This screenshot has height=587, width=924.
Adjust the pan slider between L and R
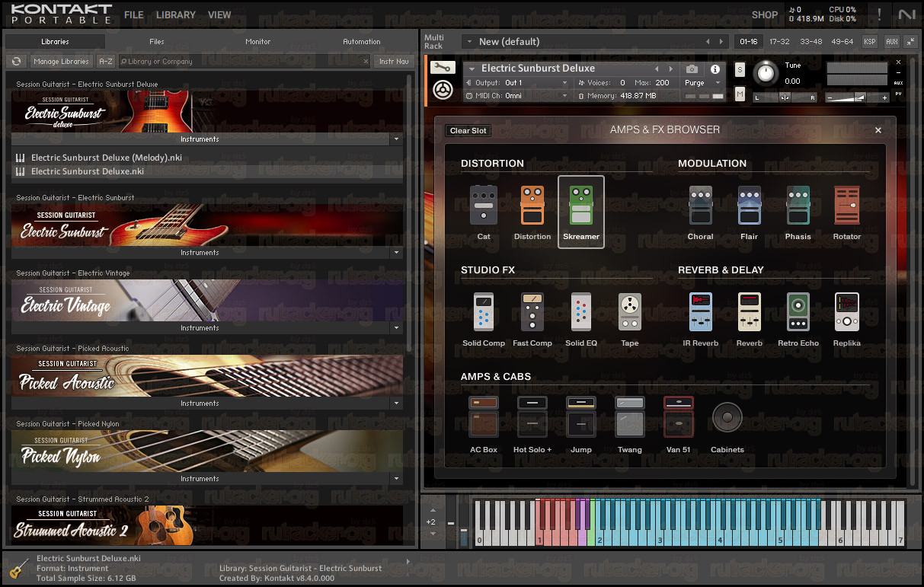(x=785, y=97)
